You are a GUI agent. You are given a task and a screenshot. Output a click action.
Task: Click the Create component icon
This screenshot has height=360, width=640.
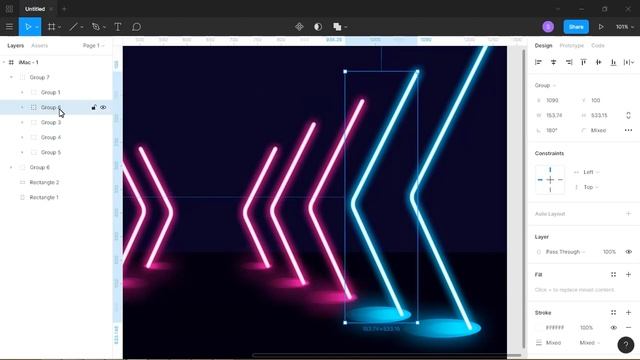coord(299,27)
